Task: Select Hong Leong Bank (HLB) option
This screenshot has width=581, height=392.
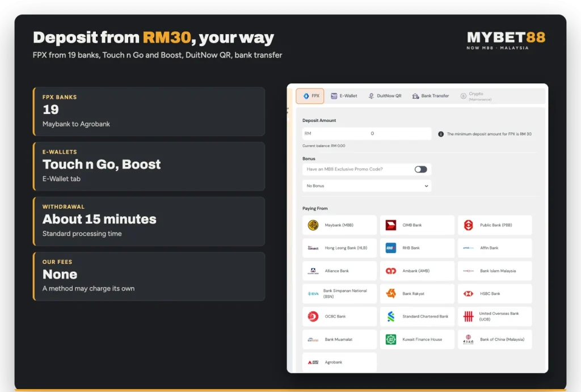Action: pyautogui.click(x=339, y=248)
